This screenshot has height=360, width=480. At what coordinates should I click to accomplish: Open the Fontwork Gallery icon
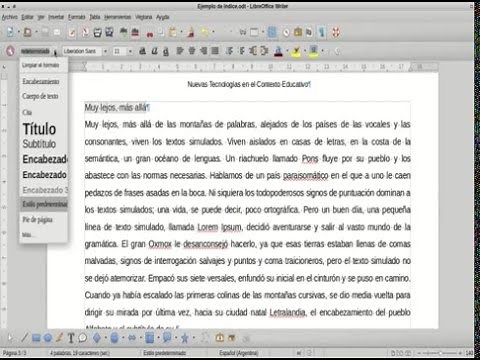[x=220, y=338]
